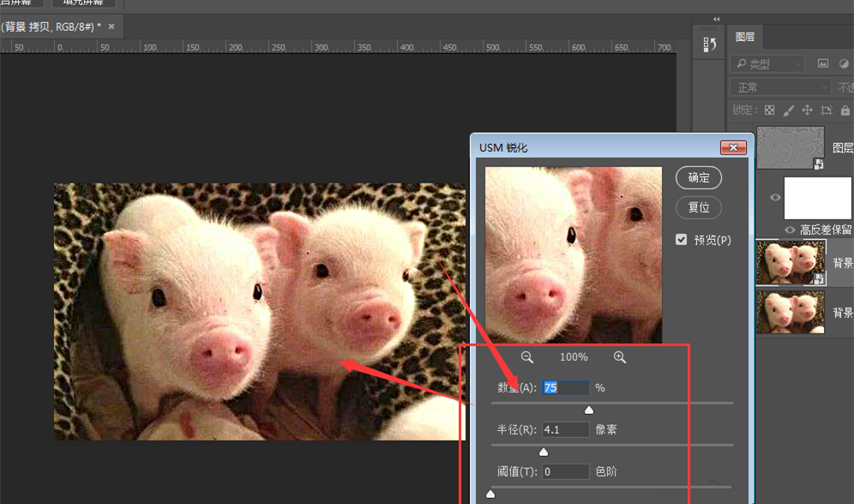The image size is (854, 504).
Task: Open the History panel icon
Action: pyautogui.click(x=709, y=45)
